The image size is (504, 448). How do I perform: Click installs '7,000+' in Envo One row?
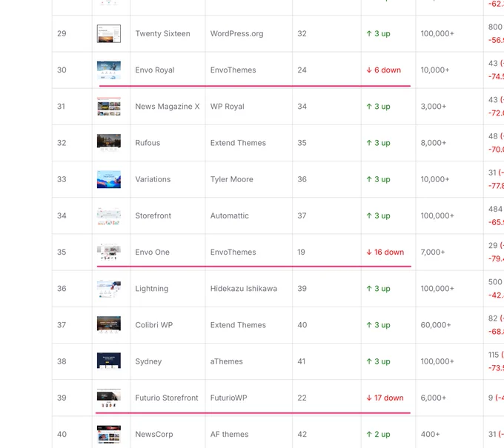coord(433,252)
